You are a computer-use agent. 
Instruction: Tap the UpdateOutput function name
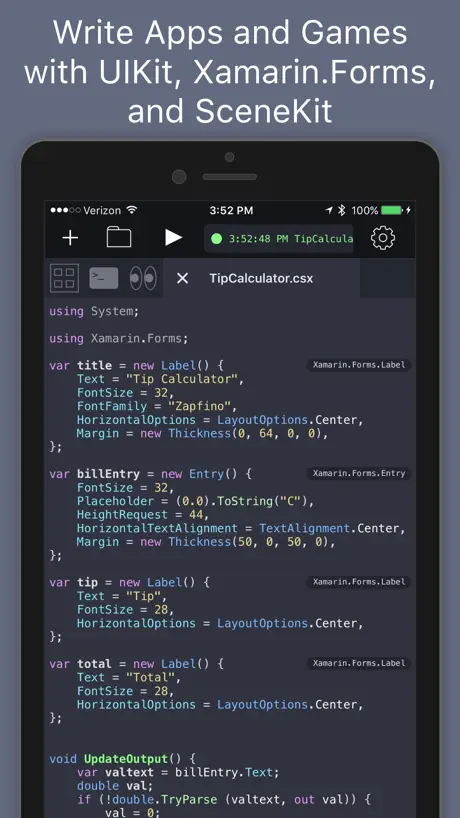126,759
